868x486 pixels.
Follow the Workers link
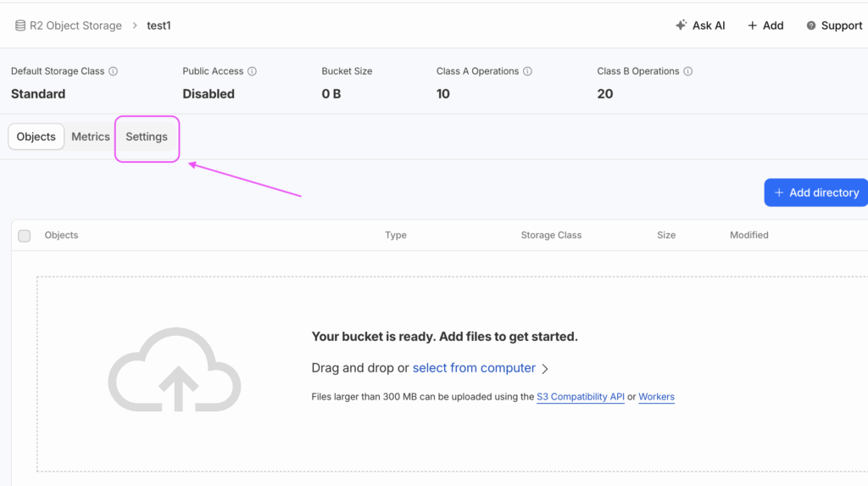pos(656,397)
